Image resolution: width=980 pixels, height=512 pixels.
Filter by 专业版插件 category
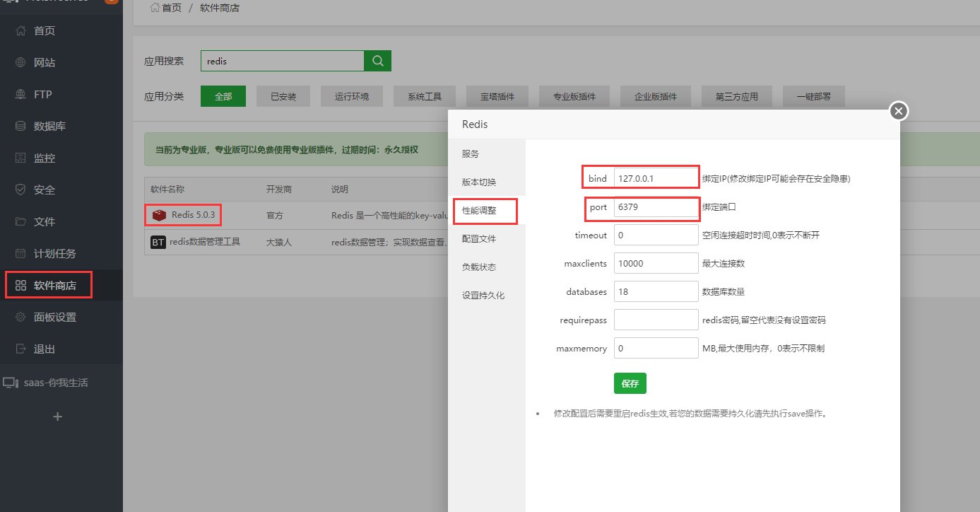(x=574, y=96)
